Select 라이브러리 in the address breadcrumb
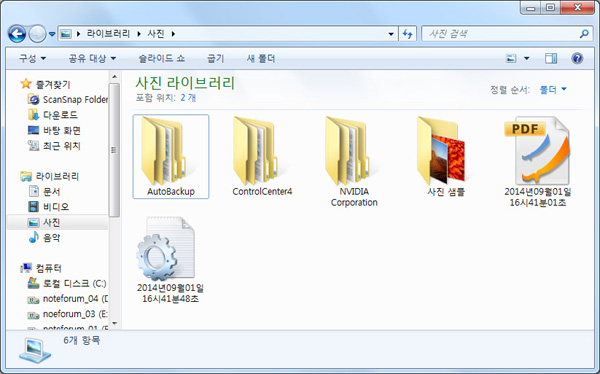 pos(108,34)
